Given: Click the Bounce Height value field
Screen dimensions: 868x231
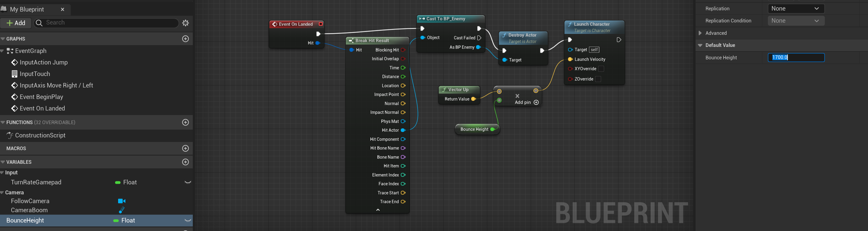Looking at the screenshot, I should pyautogui.click(x=795, y=58).
